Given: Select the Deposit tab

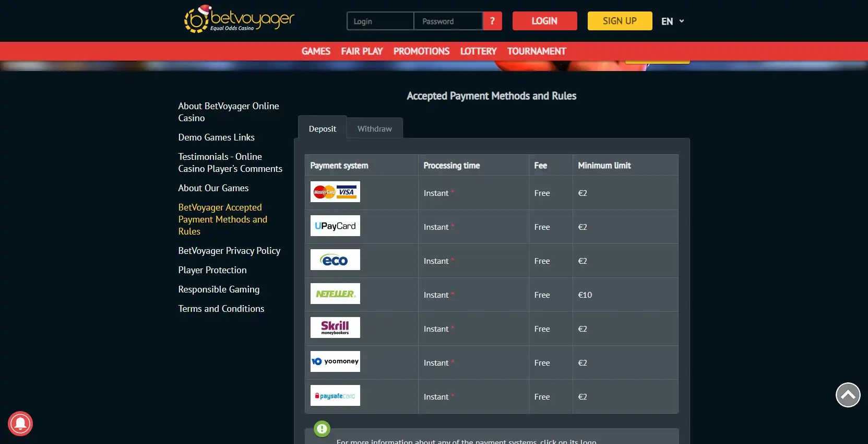Looking at the screenshot, I should click(322, 129).
